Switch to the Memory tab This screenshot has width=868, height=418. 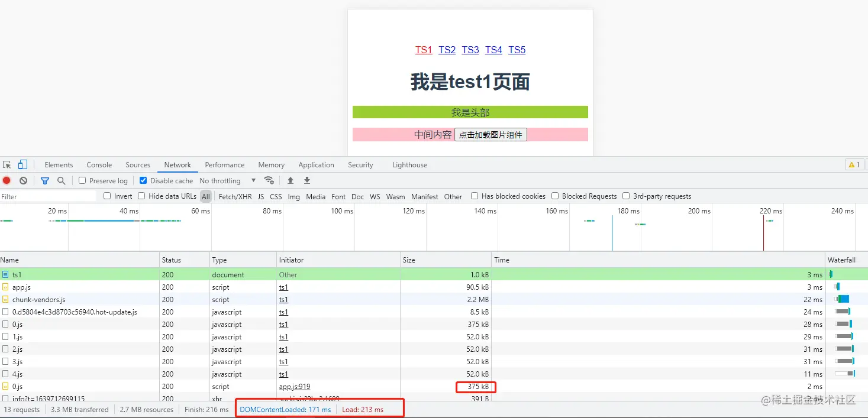272,165
